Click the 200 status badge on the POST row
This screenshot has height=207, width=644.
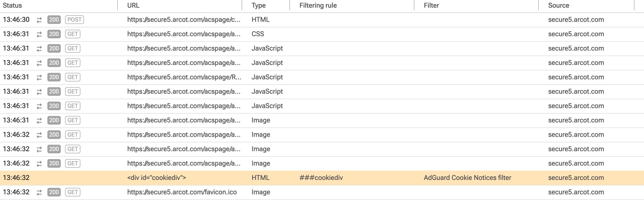coord(54,19)
